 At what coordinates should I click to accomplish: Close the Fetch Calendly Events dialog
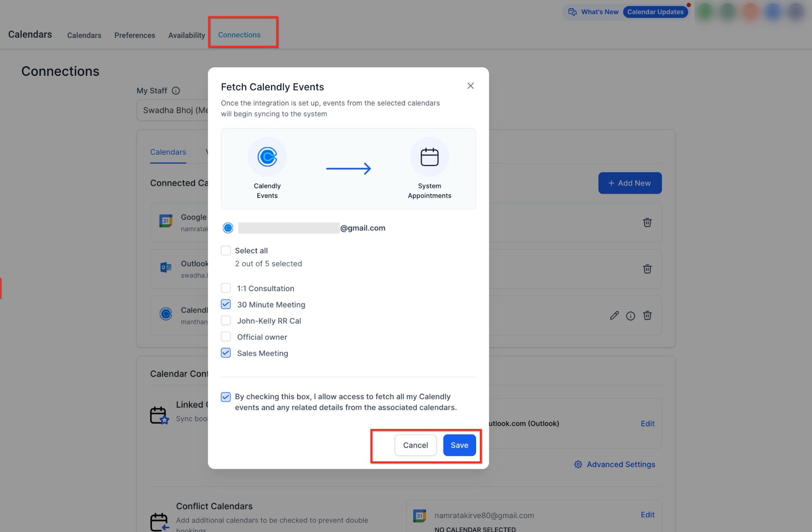click(x=470, y=86)
